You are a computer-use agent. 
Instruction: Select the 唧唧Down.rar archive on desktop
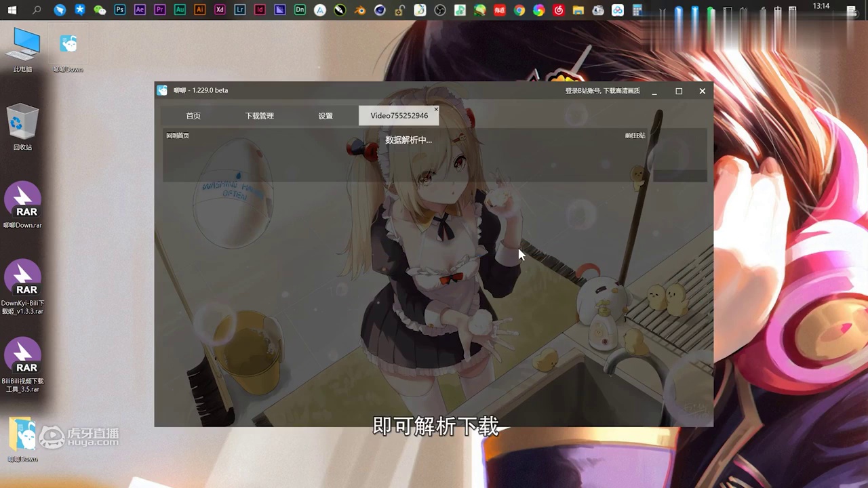tap(23, 205)
